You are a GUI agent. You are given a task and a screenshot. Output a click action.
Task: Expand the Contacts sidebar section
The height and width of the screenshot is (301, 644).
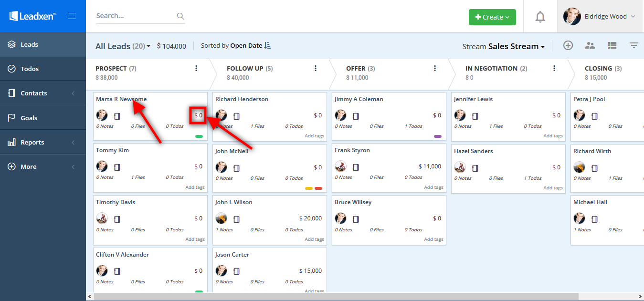pyautogui.click(x=43, y=93)
